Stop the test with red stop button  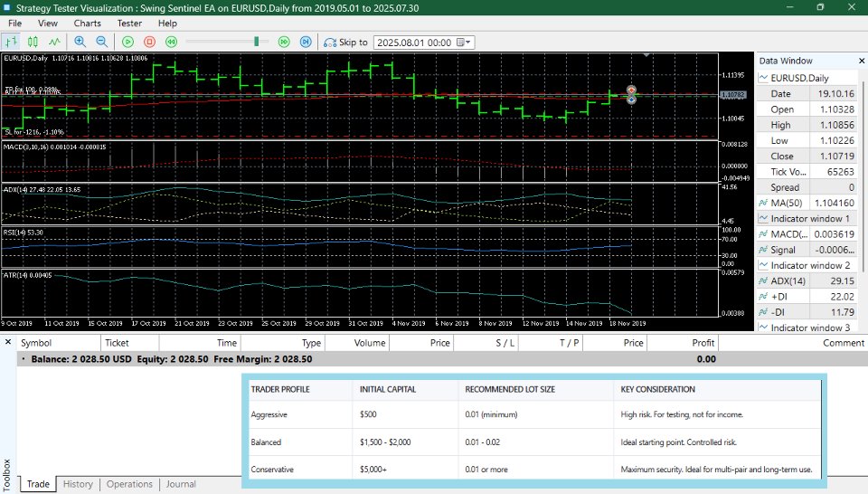click(149, 43)
